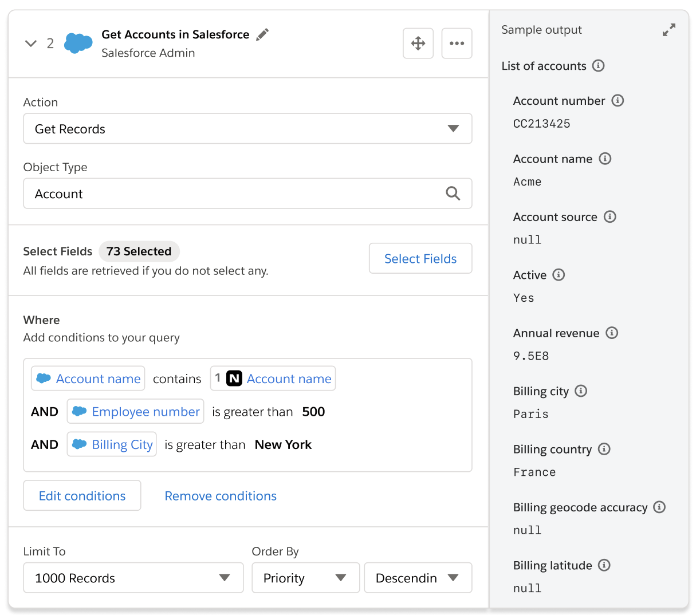The height and width of the screenshot is (615, 700).
Task: Collapse step 2 using the chevron
Action: coord(30,43)
